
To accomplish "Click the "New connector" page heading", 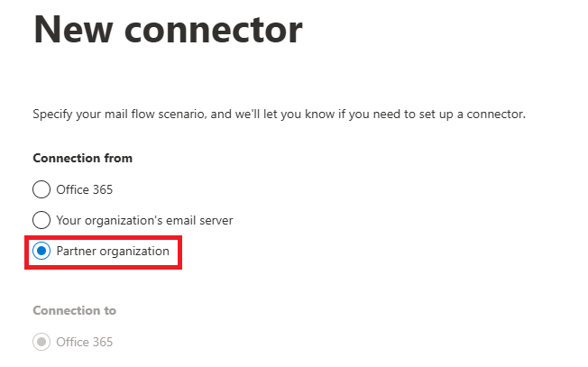I will pyautogui.click(x=168, y=30).
